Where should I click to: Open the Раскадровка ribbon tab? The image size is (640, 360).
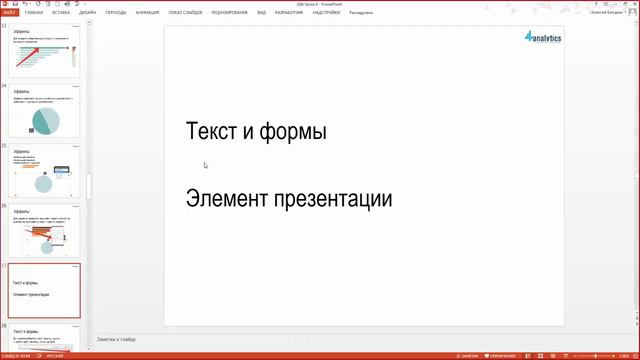(x=361, y=13)
